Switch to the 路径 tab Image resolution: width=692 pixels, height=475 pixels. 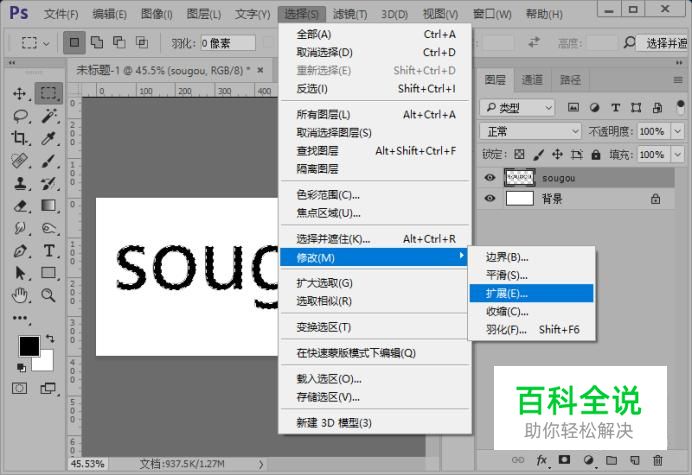click(570, 80)
